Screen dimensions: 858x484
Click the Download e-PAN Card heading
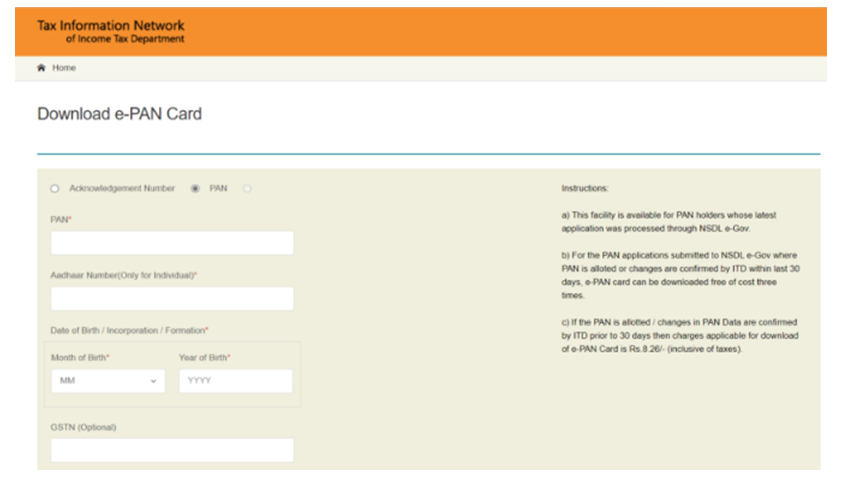(119, 114)
